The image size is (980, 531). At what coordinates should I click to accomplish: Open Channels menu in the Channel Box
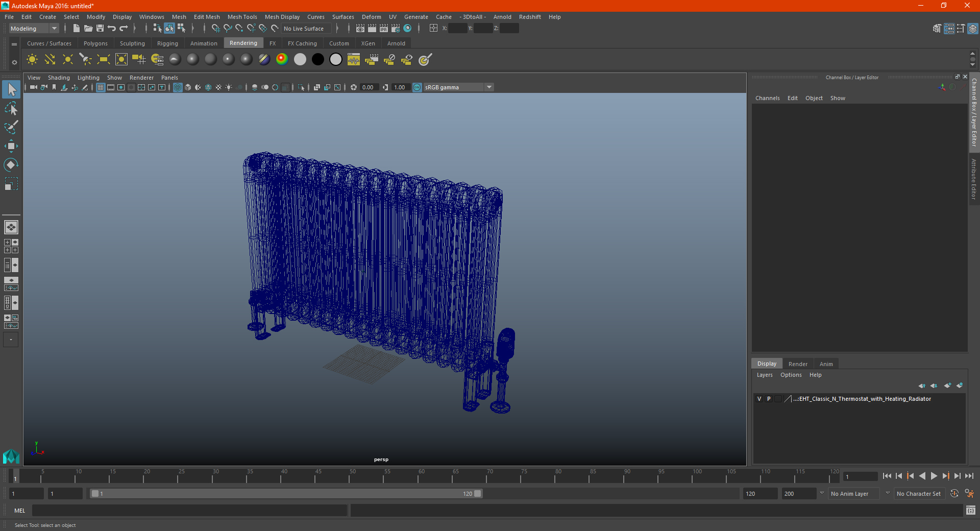point(767,98)
